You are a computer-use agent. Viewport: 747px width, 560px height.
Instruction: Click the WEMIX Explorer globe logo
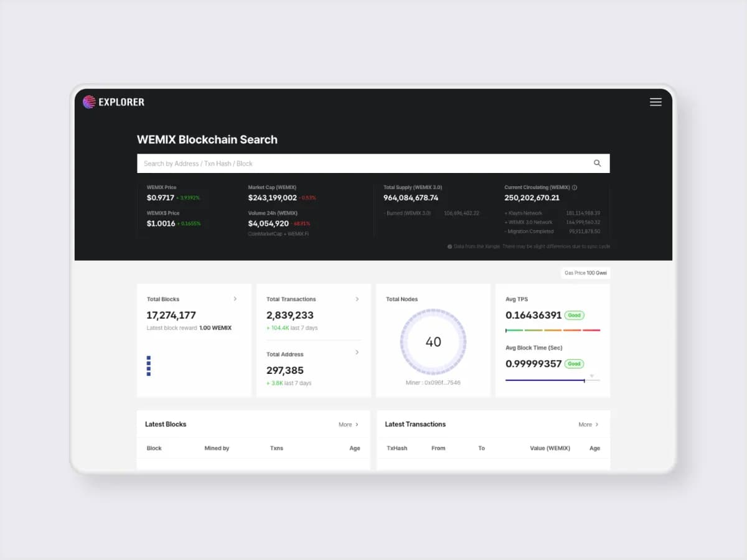coord(89,102)
